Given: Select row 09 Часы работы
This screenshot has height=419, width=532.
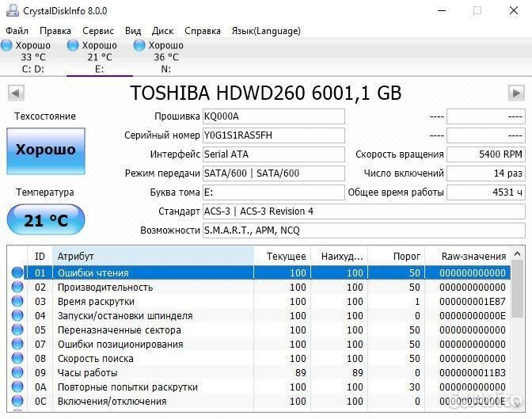Looking at the screenshot, I should pyautogui.click(x=259, y=373).
